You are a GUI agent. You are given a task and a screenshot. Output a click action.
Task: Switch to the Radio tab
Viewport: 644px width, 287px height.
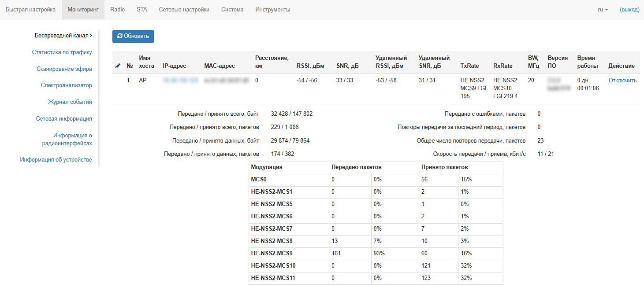coord(117,10)
